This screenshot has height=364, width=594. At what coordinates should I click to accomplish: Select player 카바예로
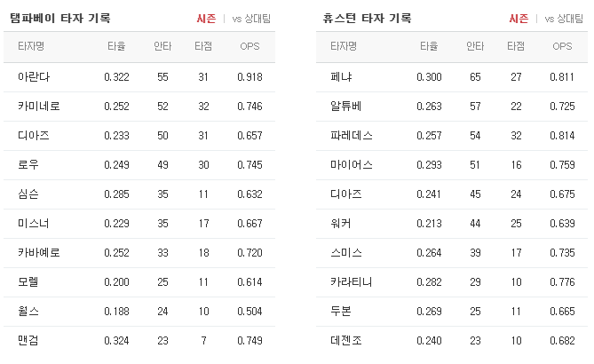[x=38, y=252]
